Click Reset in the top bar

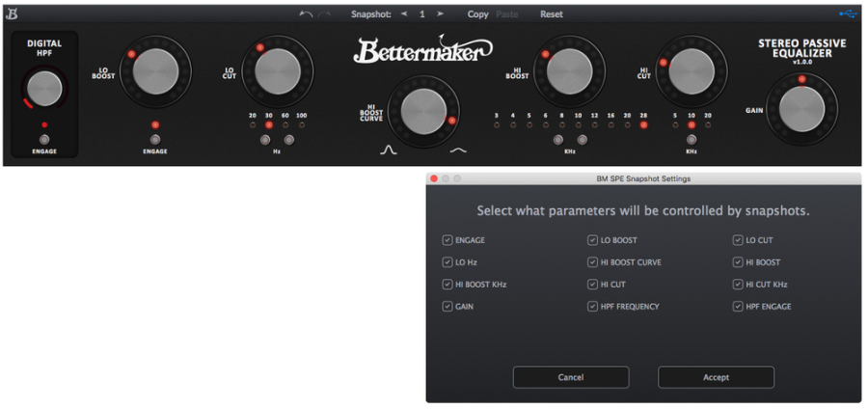click(x=552, y=14)
